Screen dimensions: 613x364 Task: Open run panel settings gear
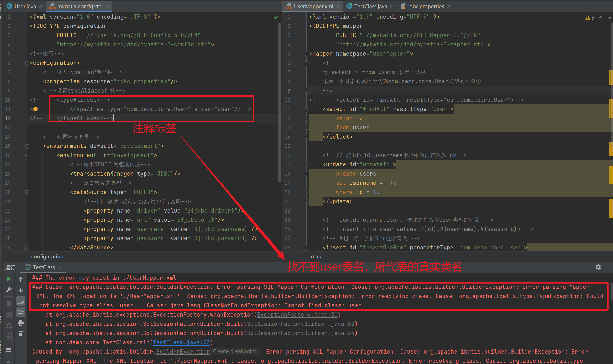[598, 267]
